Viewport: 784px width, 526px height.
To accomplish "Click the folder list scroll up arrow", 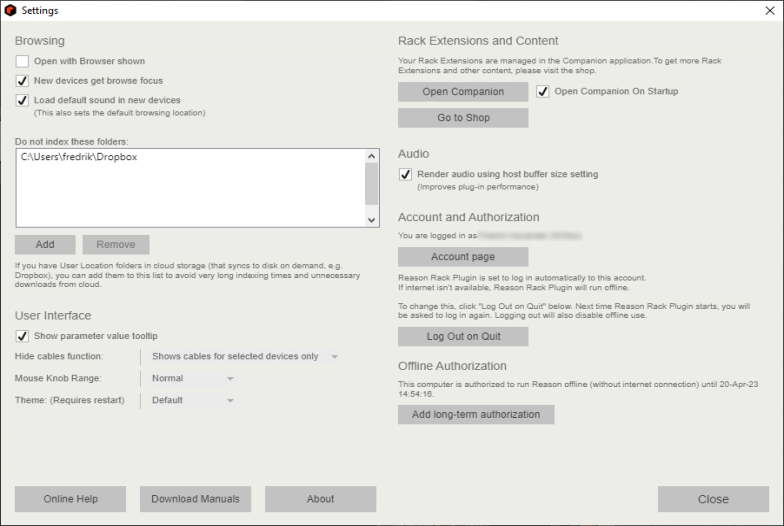I will pos(372,156).
